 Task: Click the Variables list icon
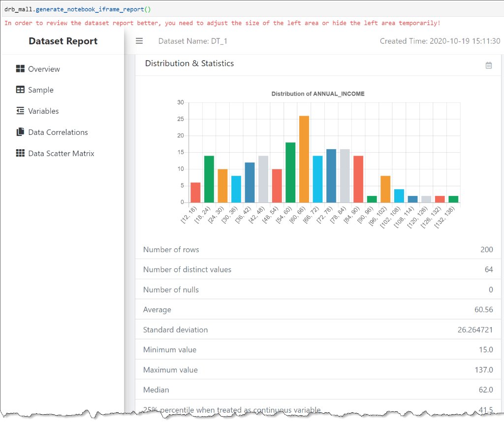point(20,111)
